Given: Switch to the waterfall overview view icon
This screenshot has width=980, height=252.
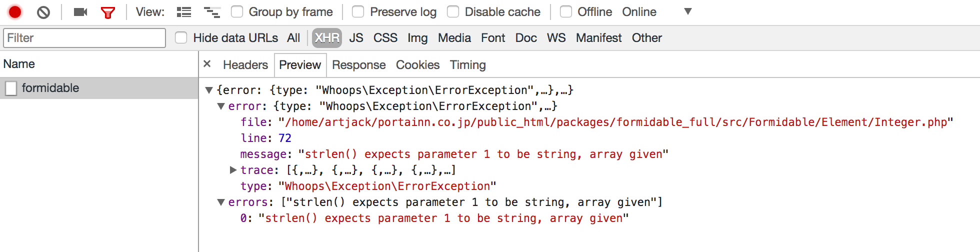Looking at the screenshot, I should tap(212, 12).
